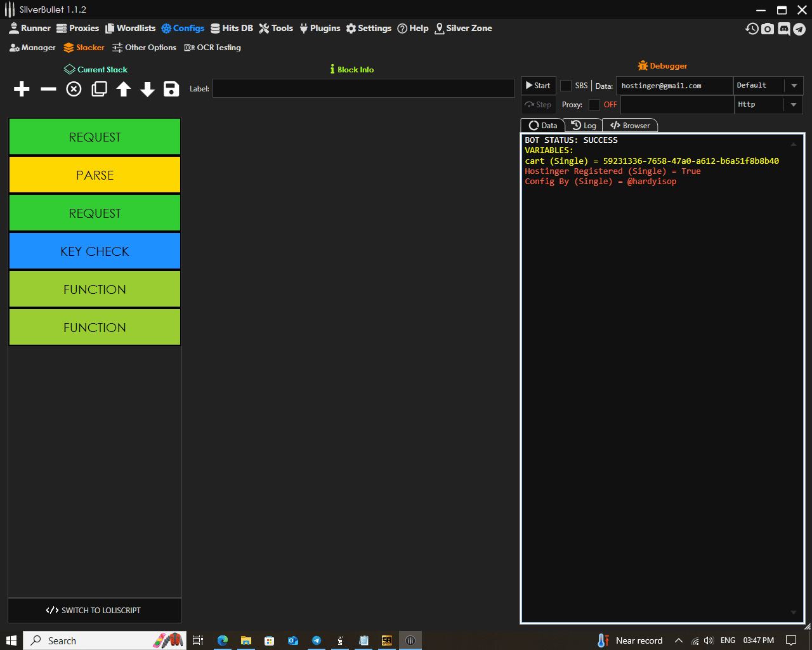Image resolution: width=812 pixels, height=650 pixels.
Task: Clear the stack with the circled X icon
Action: tap(73, 89)
